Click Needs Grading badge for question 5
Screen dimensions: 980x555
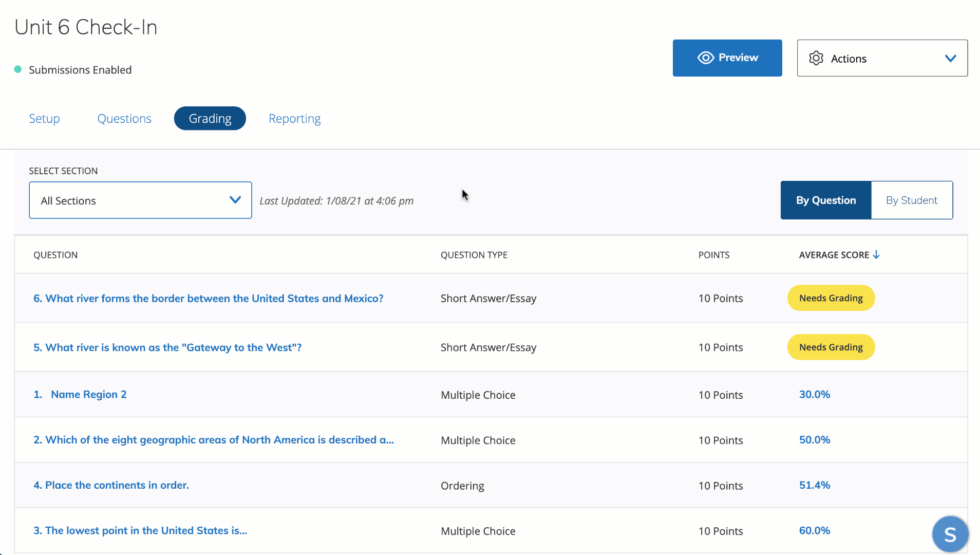coord(831,347)
